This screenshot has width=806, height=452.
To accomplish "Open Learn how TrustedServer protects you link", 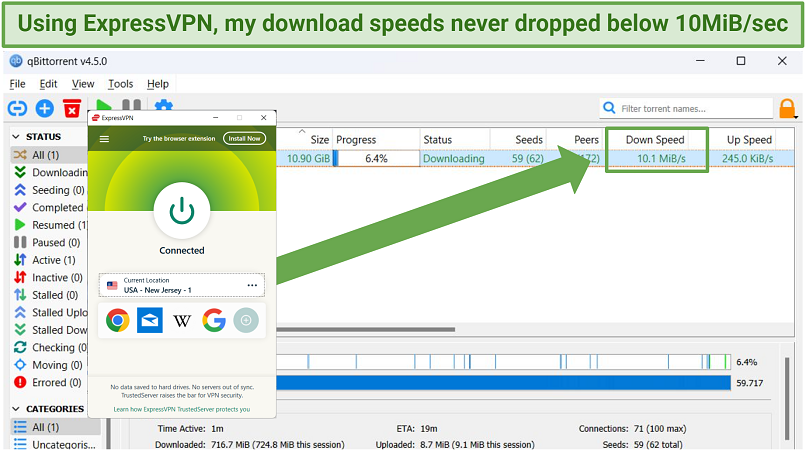I will pyautogui.click(x=181, y=409).
